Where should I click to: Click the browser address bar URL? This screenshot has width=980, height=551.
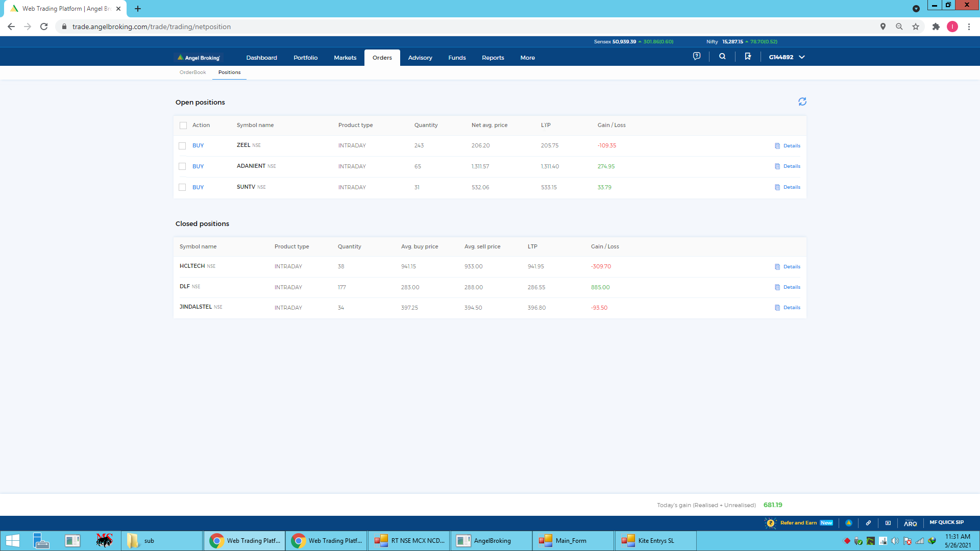pos(152,27)
